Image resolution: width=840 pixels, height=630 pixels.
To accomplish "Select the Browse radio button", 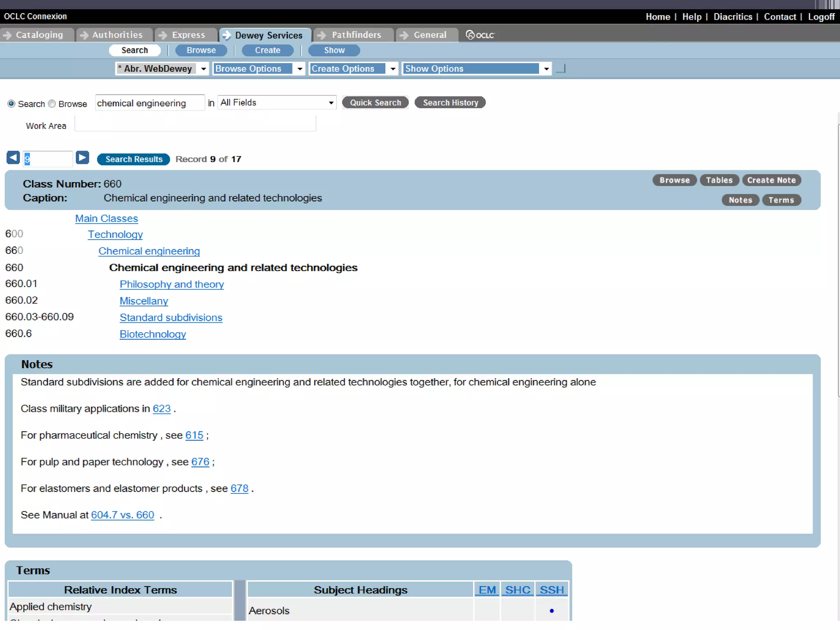I will point(52,104).
